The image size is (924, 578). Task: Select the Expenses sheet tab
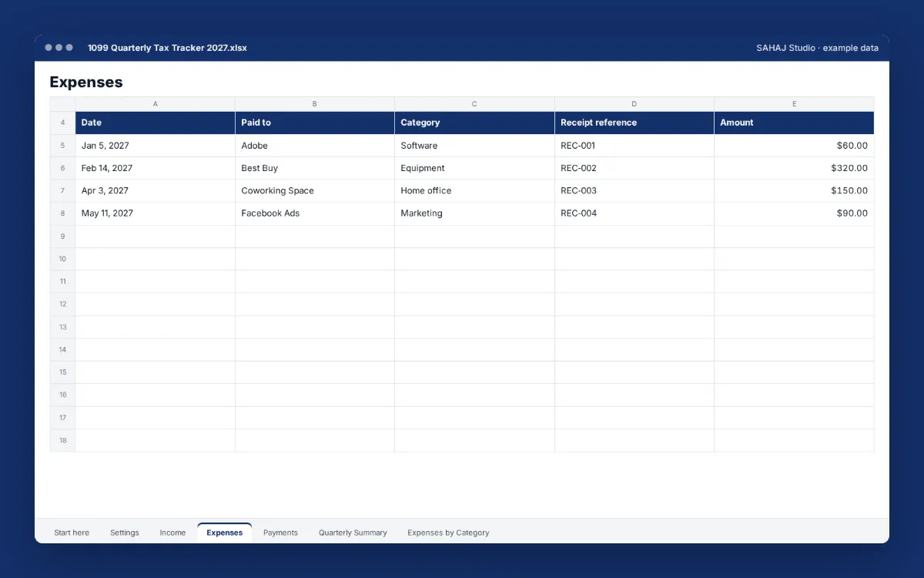point(225,533)
